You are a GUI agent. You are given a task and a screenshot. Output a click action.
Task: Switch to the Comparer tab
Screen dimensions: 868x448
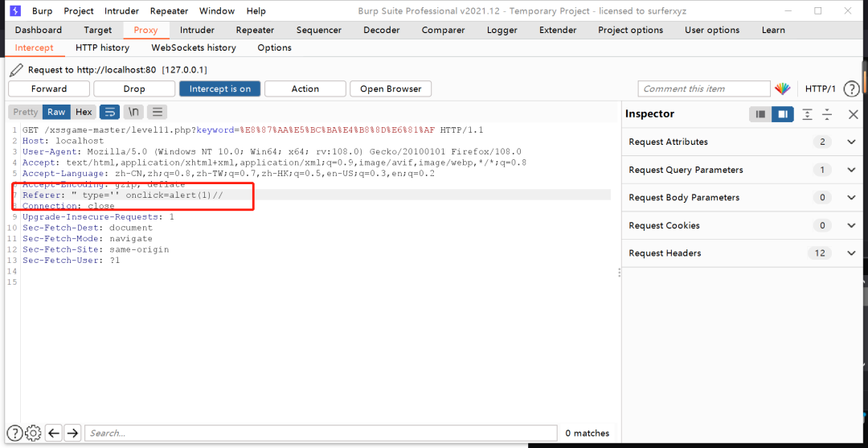(x=443, y=30)
